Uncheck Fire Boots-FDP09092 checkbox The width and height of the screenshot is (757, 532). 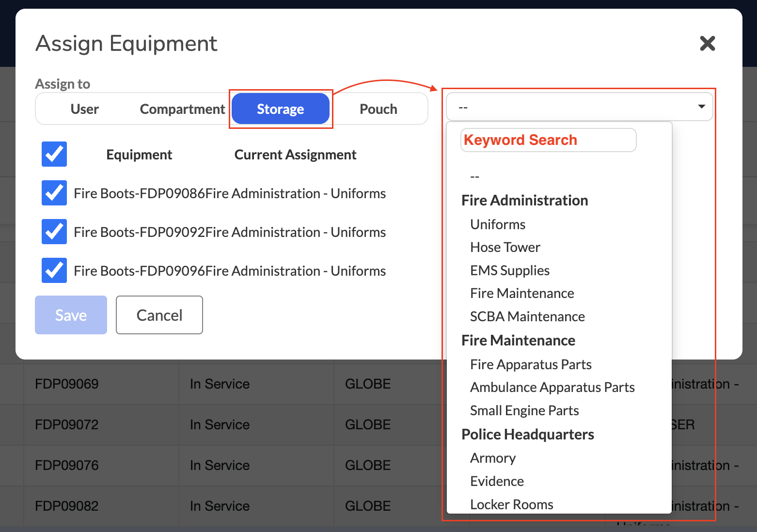[x=54, y=232]
